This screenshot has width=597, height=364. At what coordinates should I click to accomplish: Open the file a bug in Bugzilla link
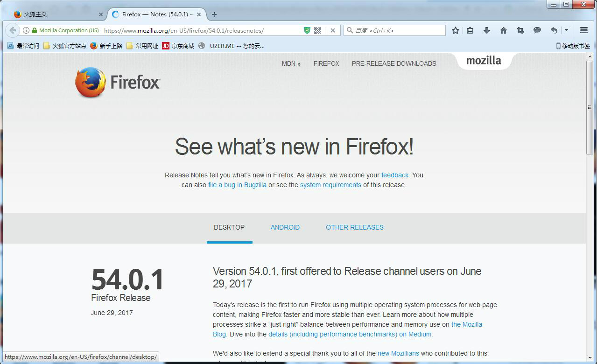(x=237, y=185)
